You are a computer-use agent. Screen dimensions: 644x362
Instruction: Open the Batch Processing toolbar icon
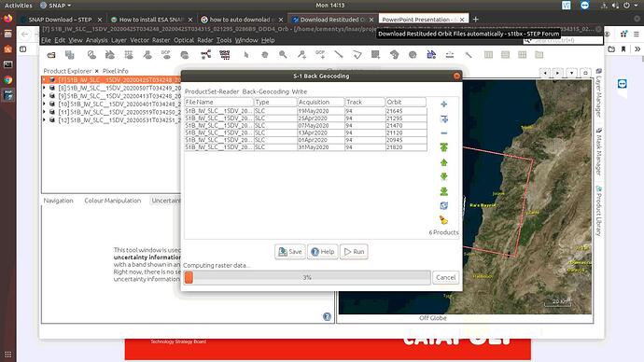coord(225,55)
